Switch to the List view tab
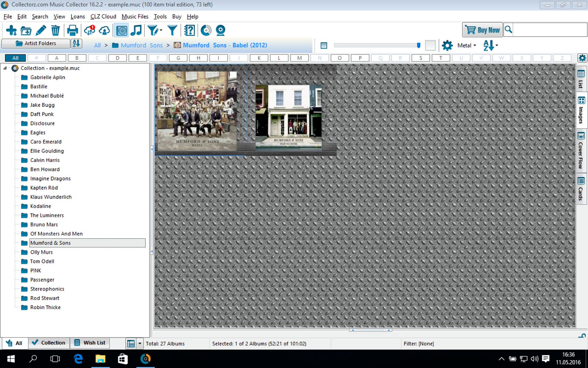This screenshot has height=368, width=588. (x=581, y=79)
